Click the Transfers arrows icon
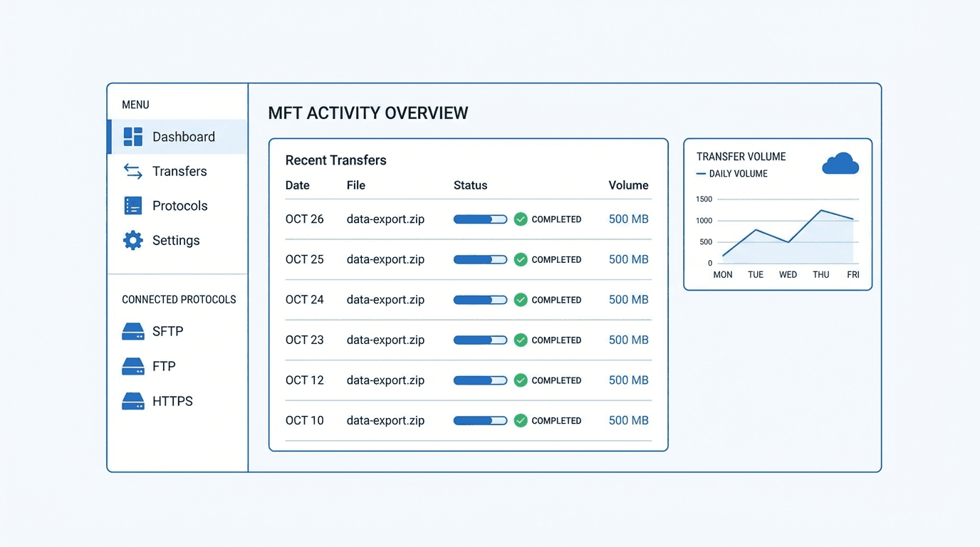 [132, 171]
